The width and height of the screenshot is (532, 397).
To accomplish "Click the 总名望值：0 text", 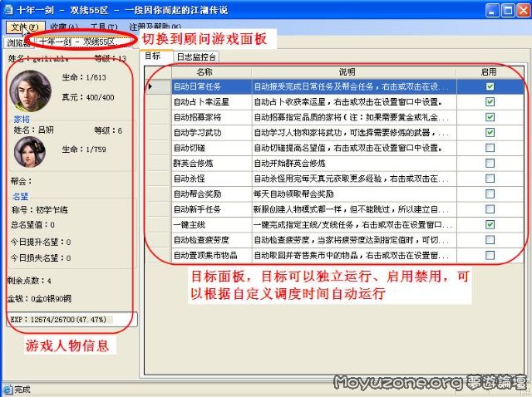I will pyautogui.click(x=32, y=224).
